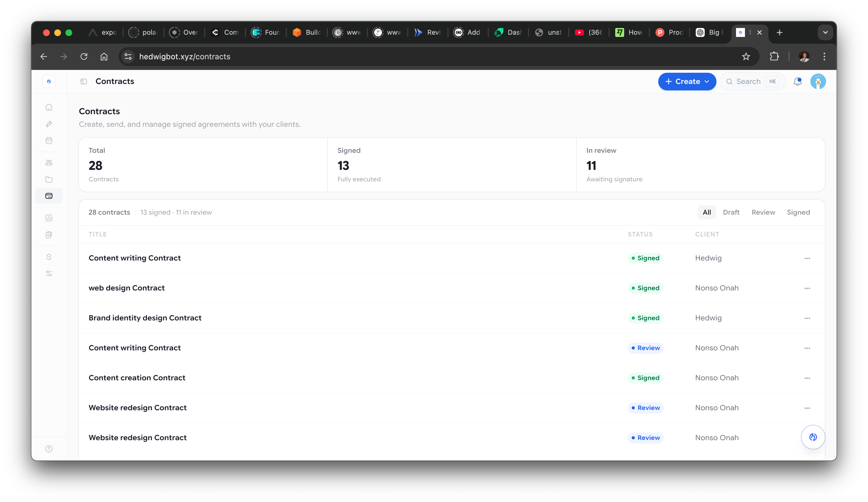The image size is (868, 502).
Task: Open more options for Content creation Contract
Action: (x=807, y=378)
